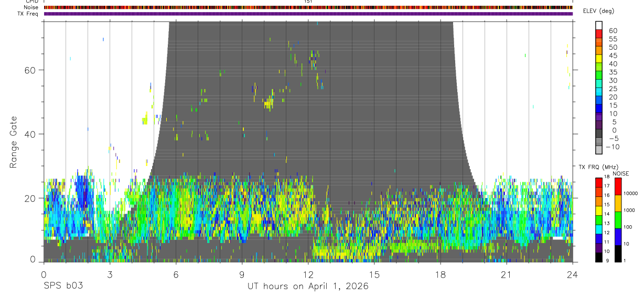Click the multicolored Noise strip above the plot
644x297 pixels.
coord(308,7)
